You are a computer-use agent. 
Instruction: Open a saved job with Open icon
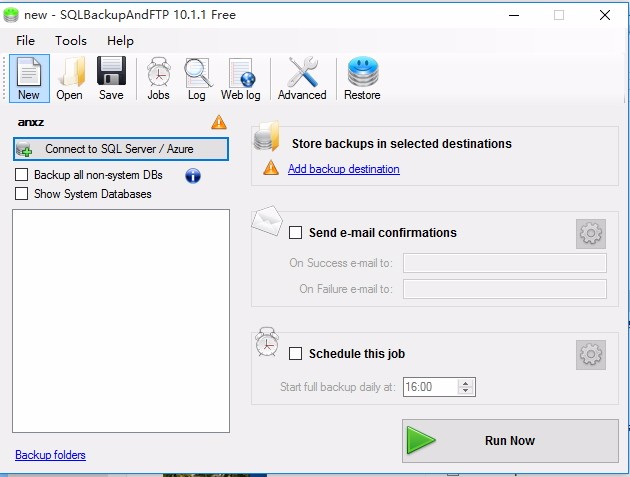click(x=70, y=78)
